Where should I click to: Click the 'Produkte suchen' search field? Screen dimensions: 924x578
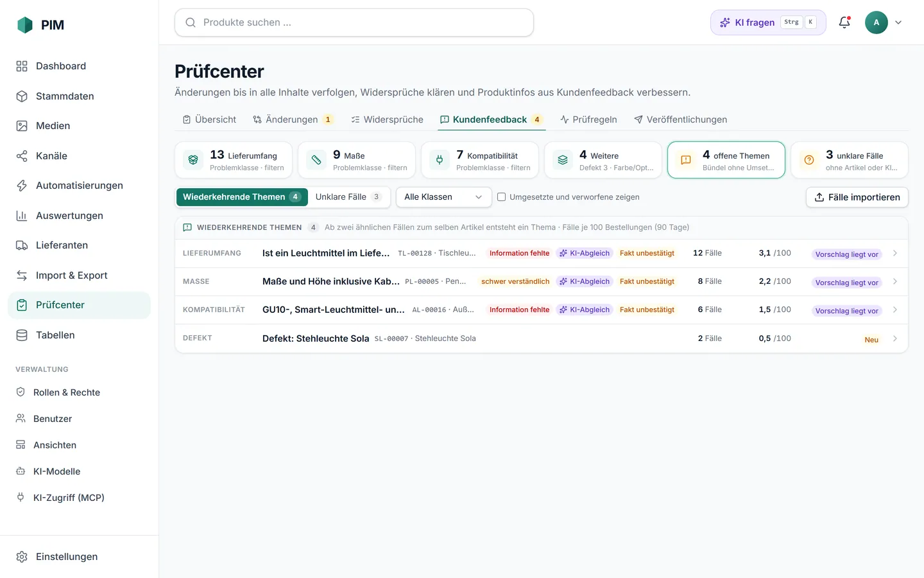(354, 22)
